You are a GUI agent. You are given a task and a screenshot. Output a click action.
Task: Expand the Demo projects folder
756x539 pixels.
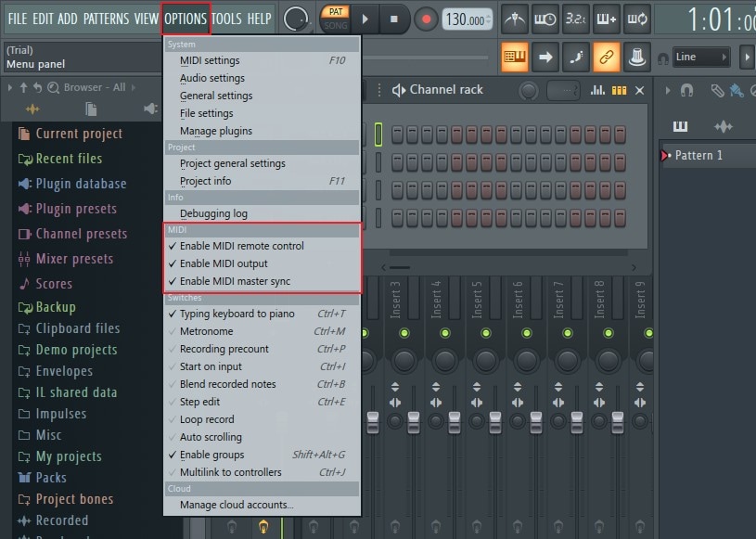[x=67, y=350]
